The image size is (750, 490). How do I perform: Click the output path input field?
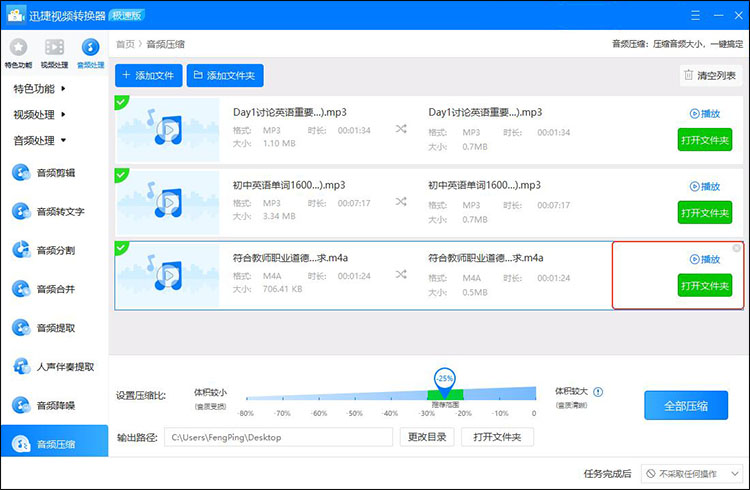278,437
